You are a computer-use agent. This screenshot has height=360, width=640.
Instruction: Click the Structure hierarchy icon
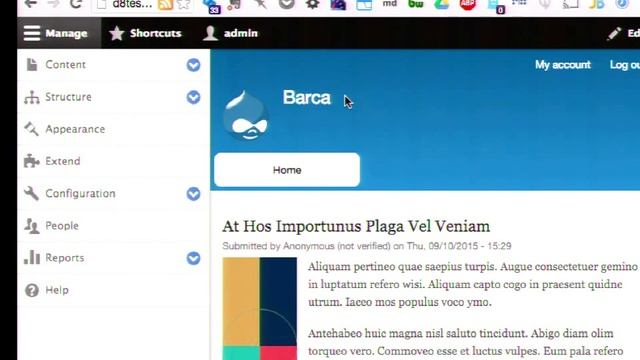click(31, 97)
